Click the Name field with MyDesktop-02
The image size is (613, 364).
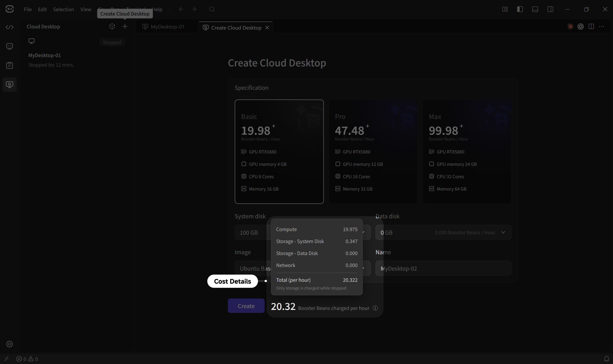coord(443,268)
